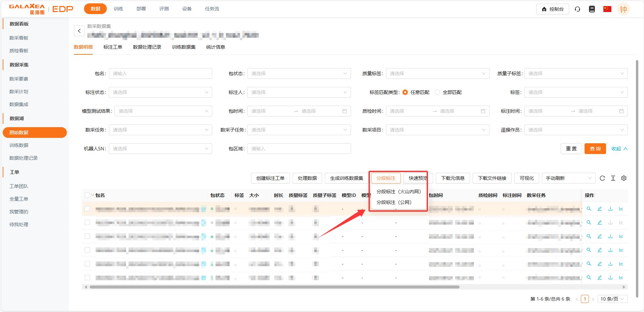Image resolution: width=644 pixels, height=312 pixels.
Task: Expand the 包状态 dropdown
Action: [299, 73]
